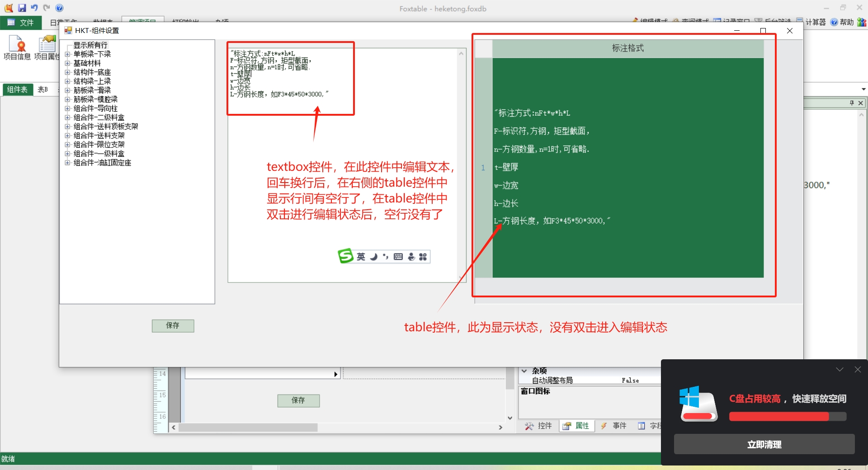Click the textbox scrollbar up arrow
This screenshot has height=470, width=868.
pyautogui.click(x=461, y=53)
